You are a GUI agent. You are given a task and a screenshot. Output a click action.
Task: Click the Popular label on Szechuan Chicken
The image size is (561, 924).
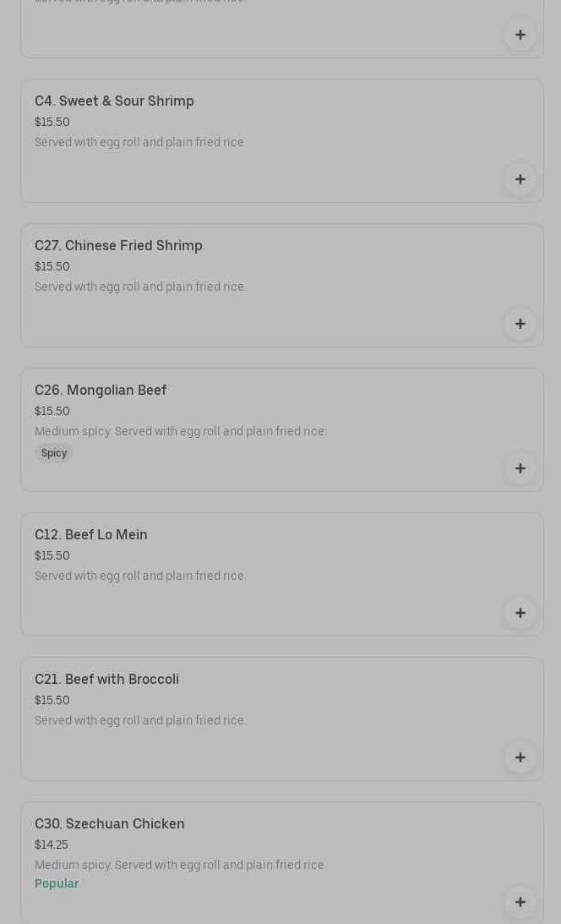(x=57, y=883)
